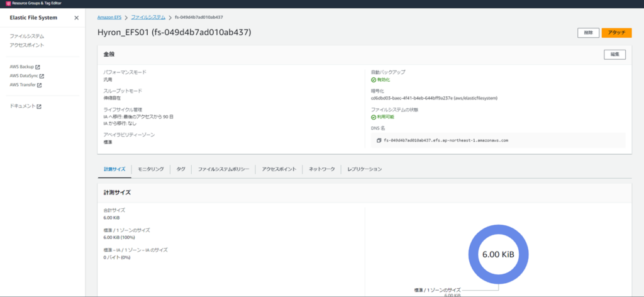This screenshot has height=297, width=644.
Task: Click the green check icon beside 利用可能
Action: tap(374, 117)
